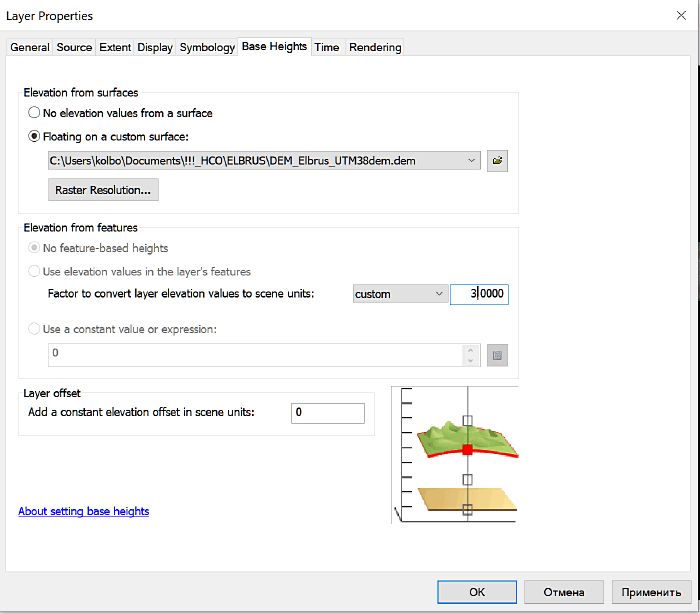Click the Применить apply button

pyautogui.click(x=651, y=591)
